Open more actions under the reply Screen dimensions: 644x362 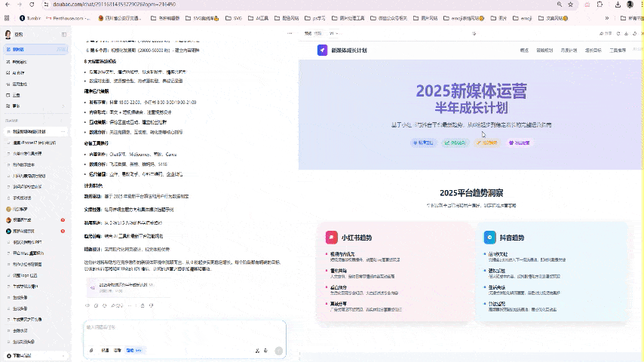coord(130,305)
